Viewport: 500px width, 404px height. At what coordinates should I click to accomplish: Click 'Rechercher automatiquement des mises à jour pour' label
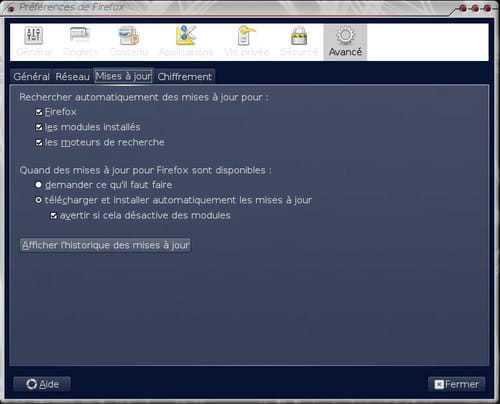point(144,97)
